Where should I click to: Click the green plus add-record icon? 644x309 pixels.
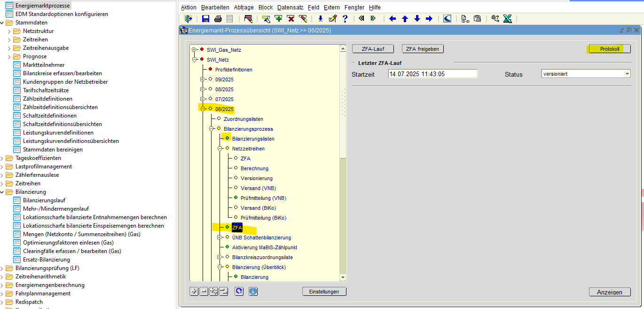click(278, 19)
